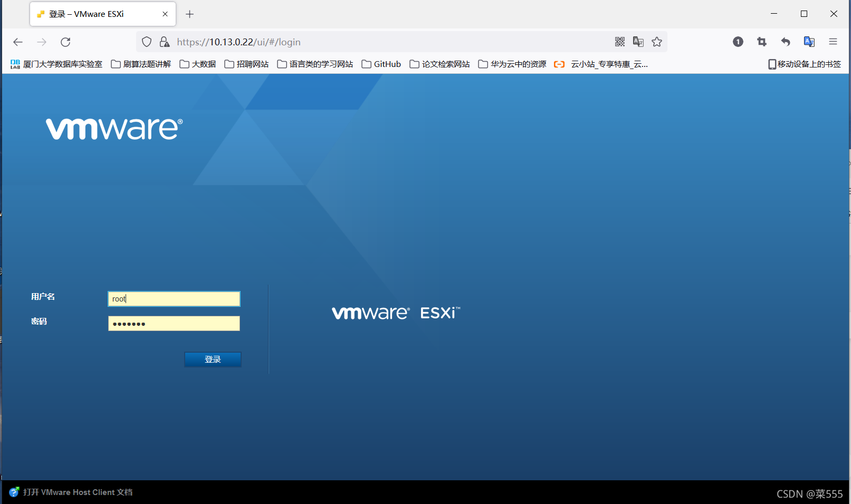Close the 登录 – VMware ESXi tab
The height and width of the screenshot is (504, 851).
tap(165, 14)
